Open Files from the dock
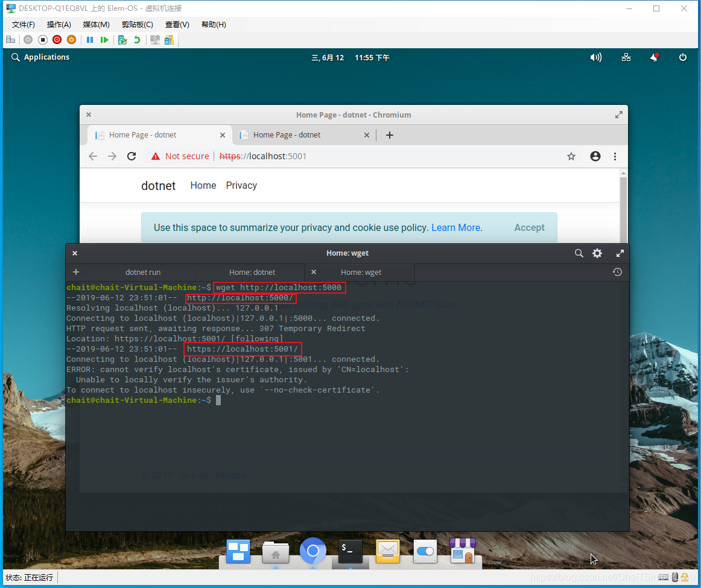Screen dimensions: 701x588 [275, 552]
